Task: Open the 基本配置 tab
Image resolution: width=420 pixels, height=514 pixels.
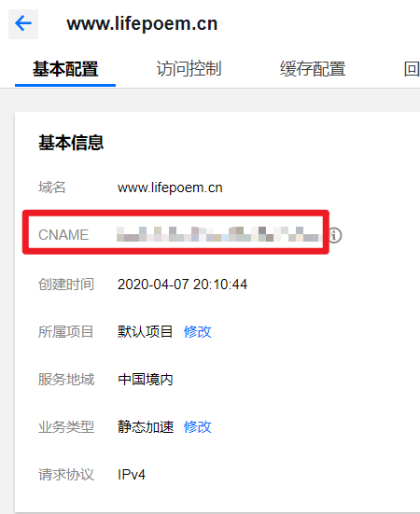Action: (x=65, y=69)
